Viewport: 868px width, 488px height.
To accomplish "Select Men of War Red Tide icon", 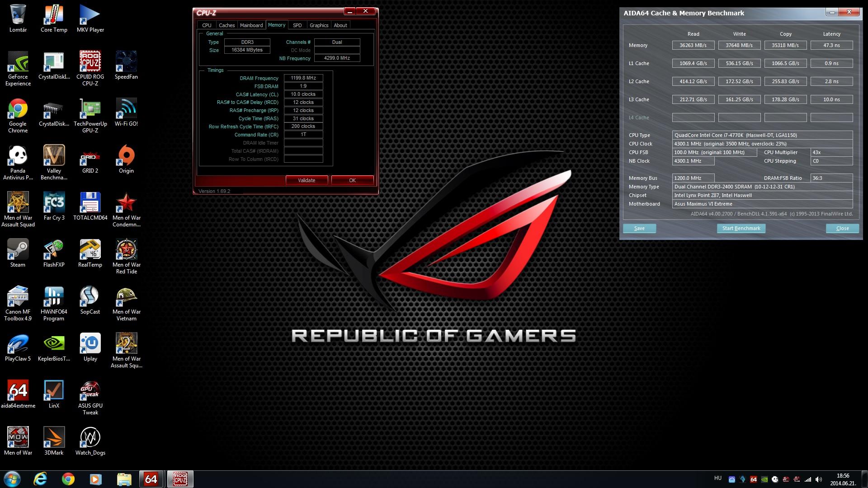I will [126, 257].
